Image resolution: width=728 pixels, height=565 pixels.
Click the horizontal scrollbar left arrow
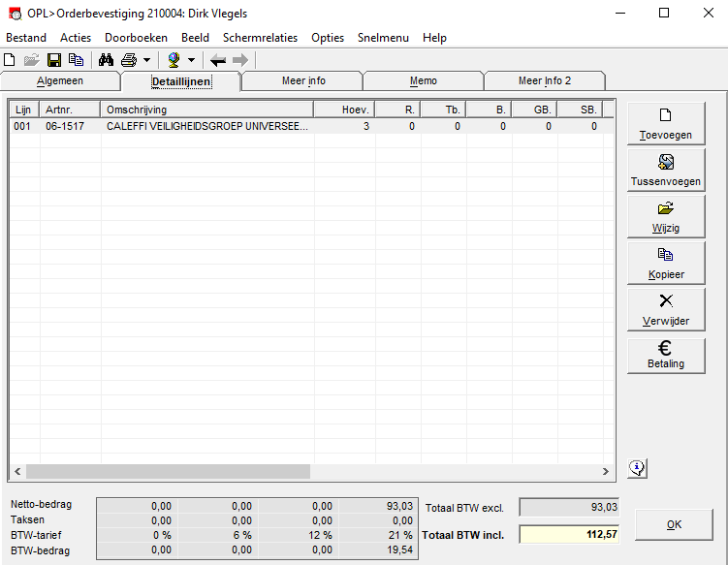(17, 472)
